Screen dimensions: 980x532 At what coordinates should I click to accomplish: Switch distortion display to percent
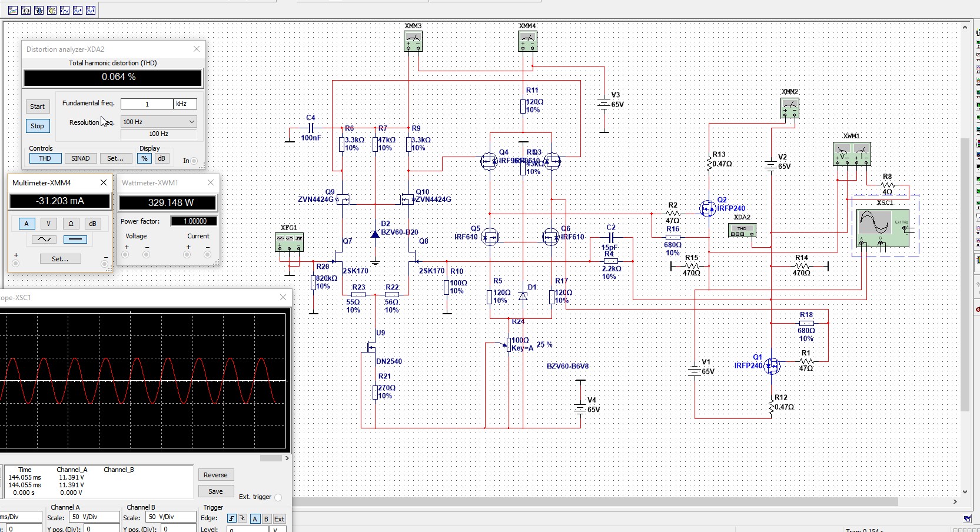click(144, 158)
